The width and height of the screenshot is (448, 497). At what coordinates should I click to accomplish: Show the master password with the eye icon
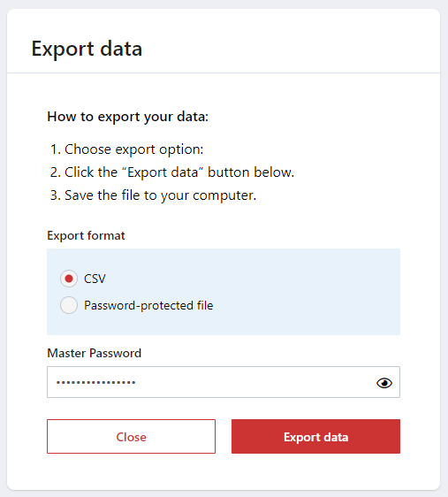(x=384, y=383)
